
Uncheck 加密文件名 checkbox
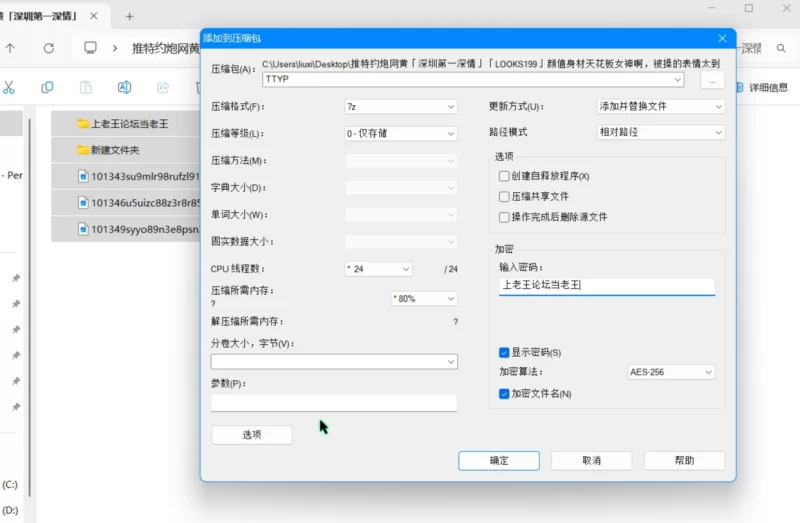pos(504,394)
